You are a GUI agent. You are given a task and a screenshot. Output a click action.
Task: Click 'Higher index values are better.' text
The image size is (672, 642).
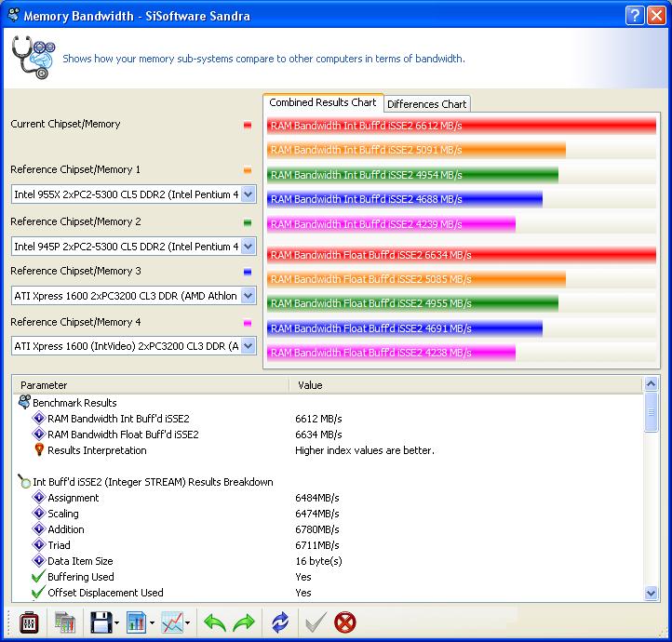tap(365, 450)
